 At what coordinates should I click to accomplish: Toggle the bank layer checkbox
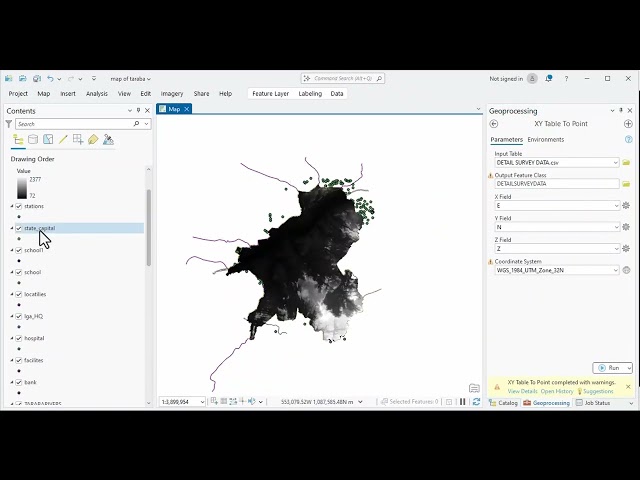pos(18,382)
